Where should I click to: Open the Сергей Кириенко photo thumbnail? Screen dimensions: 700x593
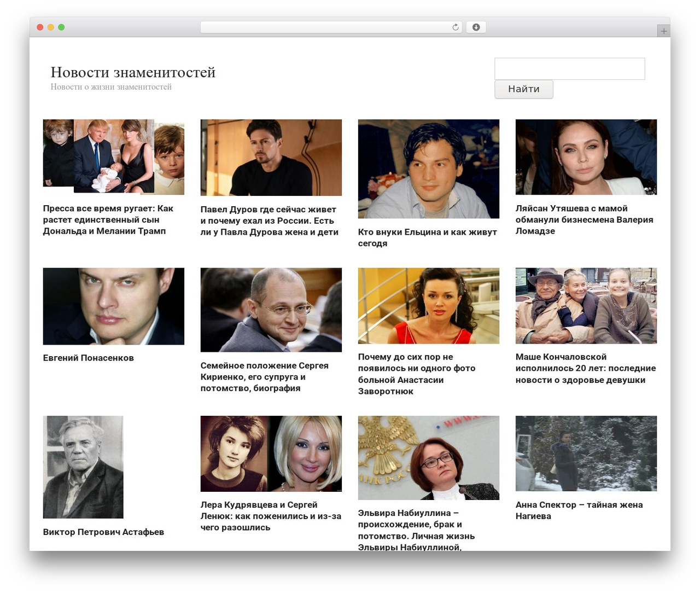coord(271,310)
